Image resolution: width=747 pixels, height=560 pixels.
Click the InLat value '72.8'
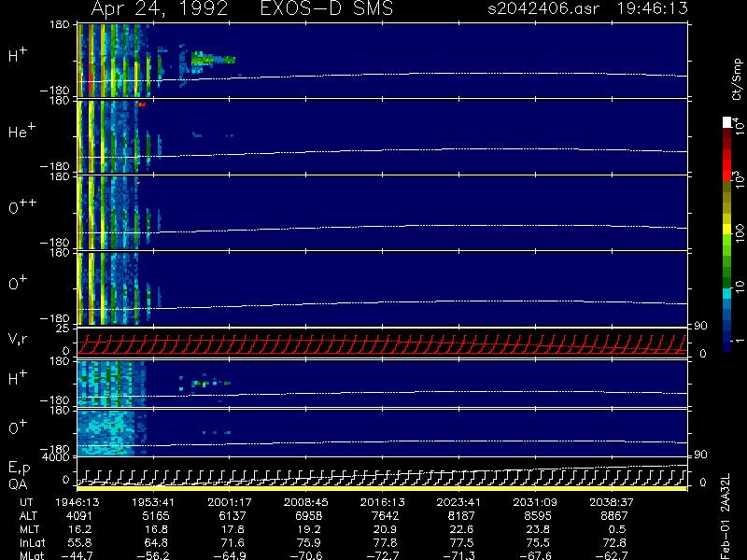coord(614,542)
